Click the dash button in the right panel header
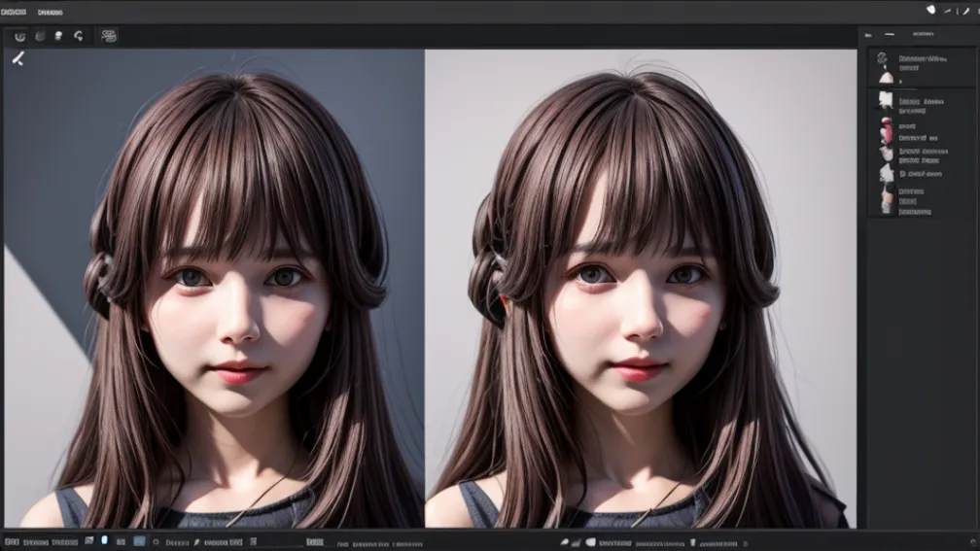Image resolution: width=980 pixels, height=551 pixels. (890, 34)
